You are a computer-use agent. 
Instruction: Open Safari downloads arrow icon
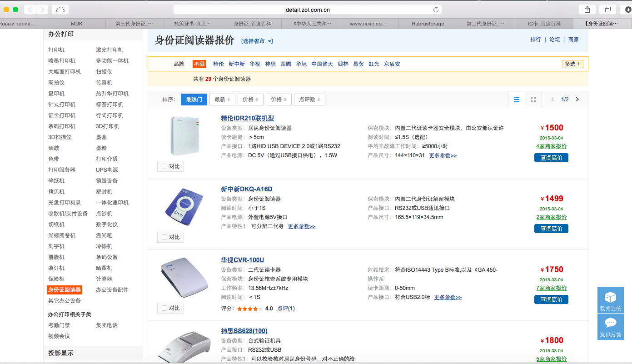pos(627,10)
